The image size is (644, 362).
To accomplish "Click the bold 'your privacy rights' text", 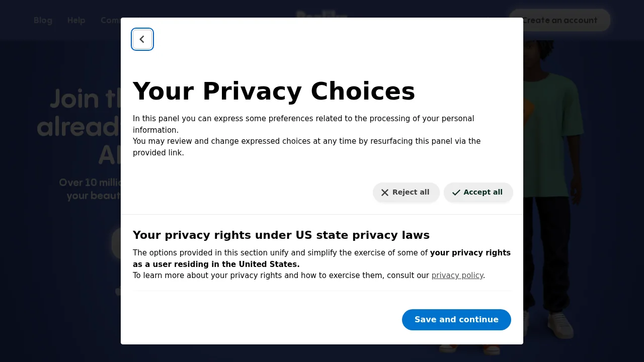I will 470,253.
